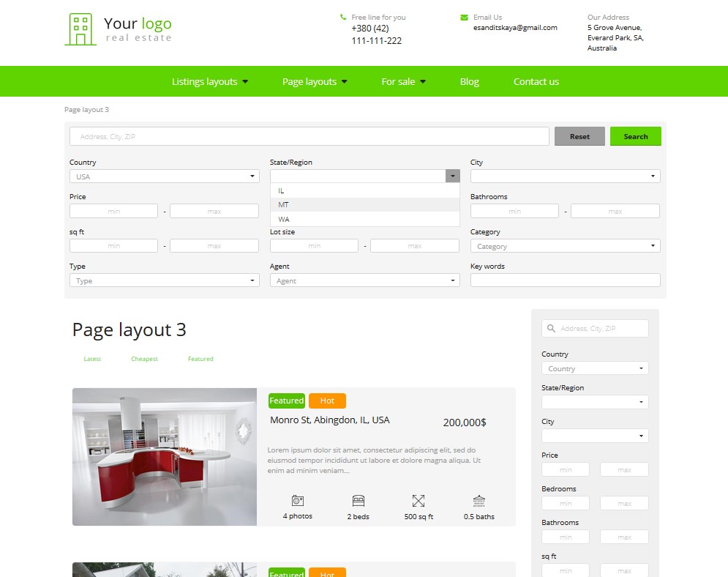
Task: Click the email address esanditskaya@gmail.com
Action: coord(515,27)
